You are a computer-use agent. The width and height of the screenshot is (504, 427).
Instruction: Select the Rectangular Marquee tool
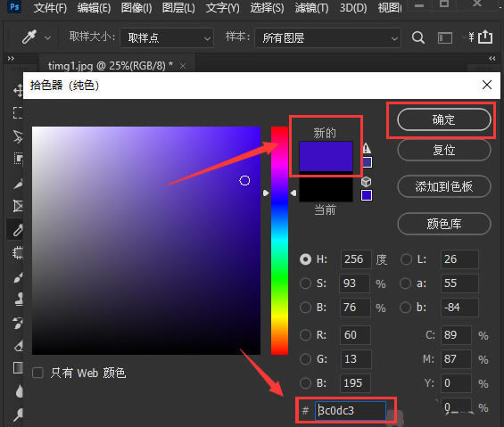coord(18,113)
